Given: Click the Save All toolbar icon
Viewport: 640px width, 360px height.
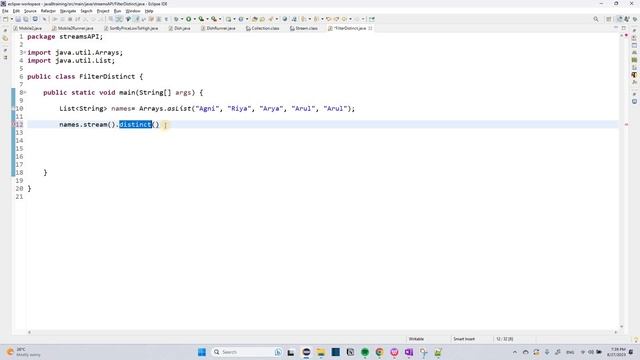Looking at the screenshot, I should click(26, 19).
